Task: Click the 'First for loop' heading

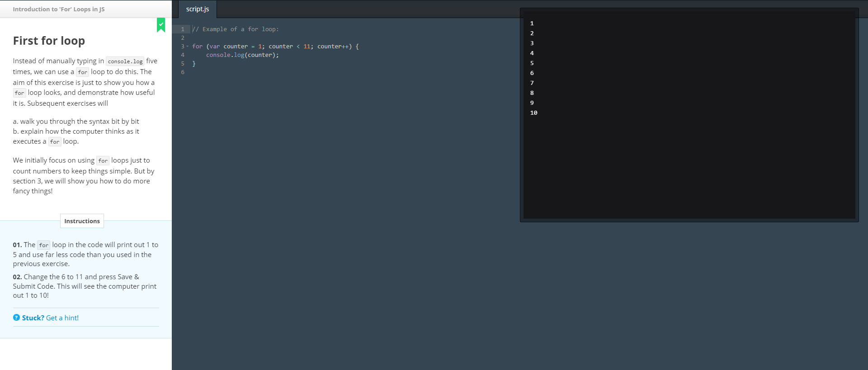Action: pyautogui.click(x=49, y=41)
